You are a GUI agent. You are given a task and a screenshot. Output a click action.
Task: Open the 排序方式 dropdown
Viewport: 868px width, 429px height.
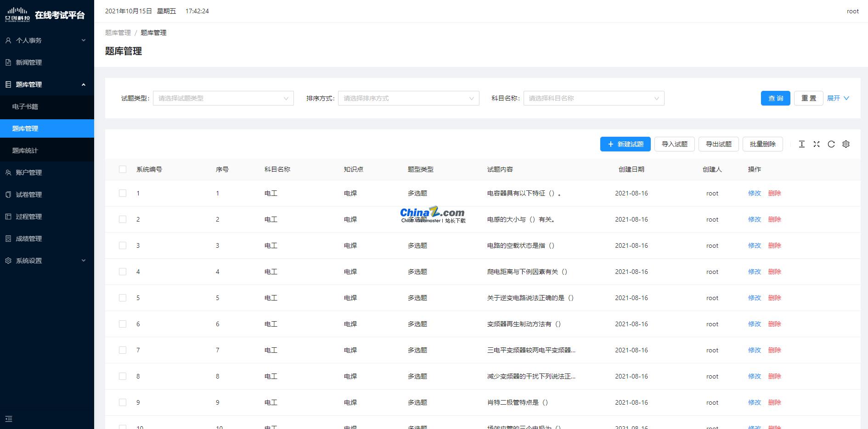409,98
